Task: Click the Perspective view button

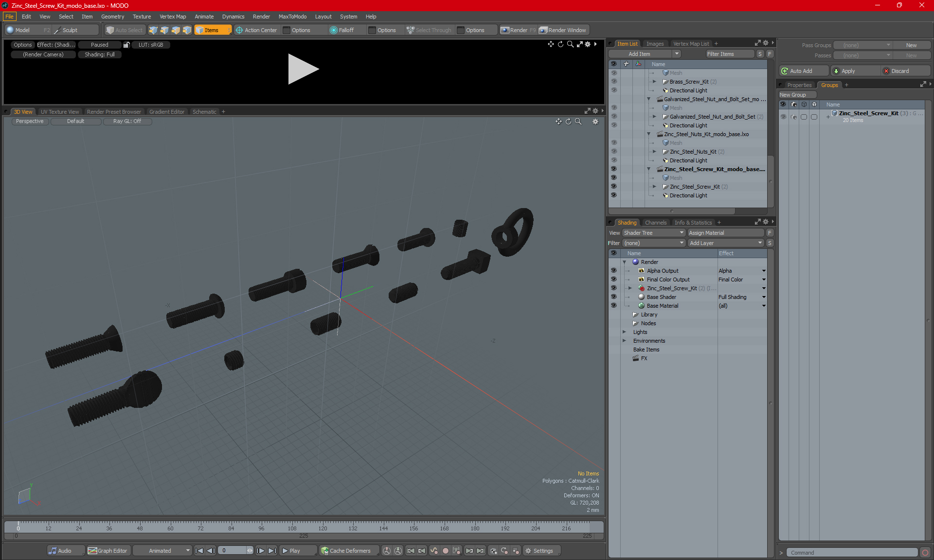Action: tap(30, 122)
